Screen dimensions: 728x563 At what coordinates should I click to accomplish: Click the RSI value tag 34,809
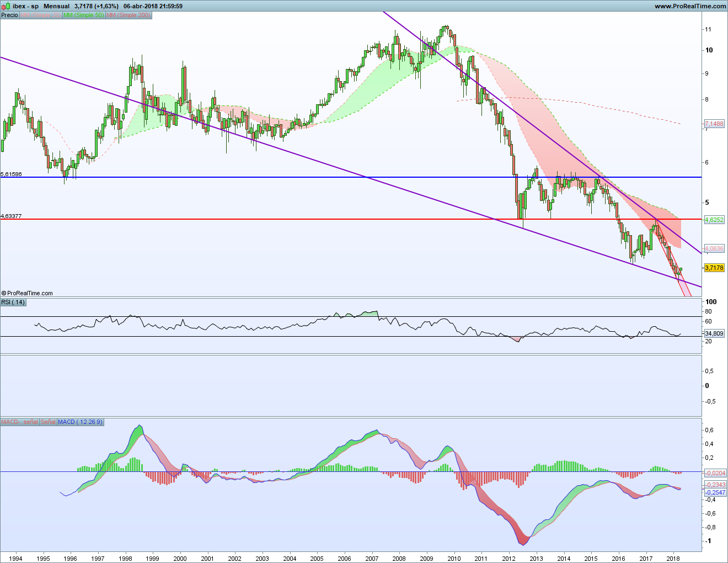point(714,333)
